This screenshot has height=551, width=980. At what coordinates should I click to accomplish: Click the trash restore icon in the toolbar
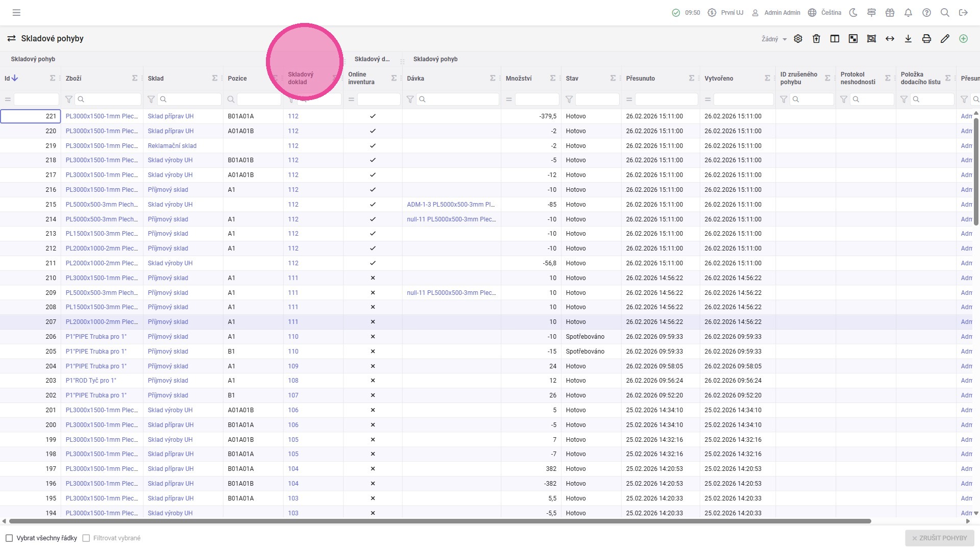tap(816, 39)
